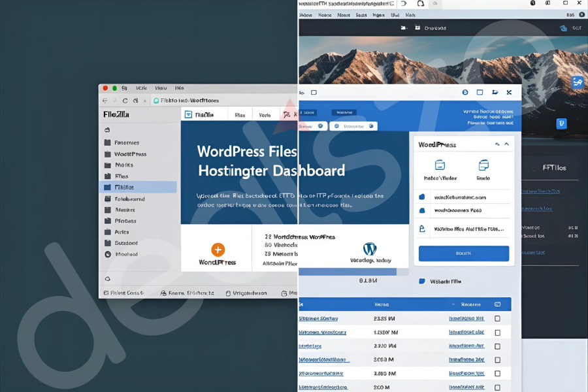This screenshot has width=588, height=392.
Task: Tick the checkbox in the second table row
Action: pos(498,333)
